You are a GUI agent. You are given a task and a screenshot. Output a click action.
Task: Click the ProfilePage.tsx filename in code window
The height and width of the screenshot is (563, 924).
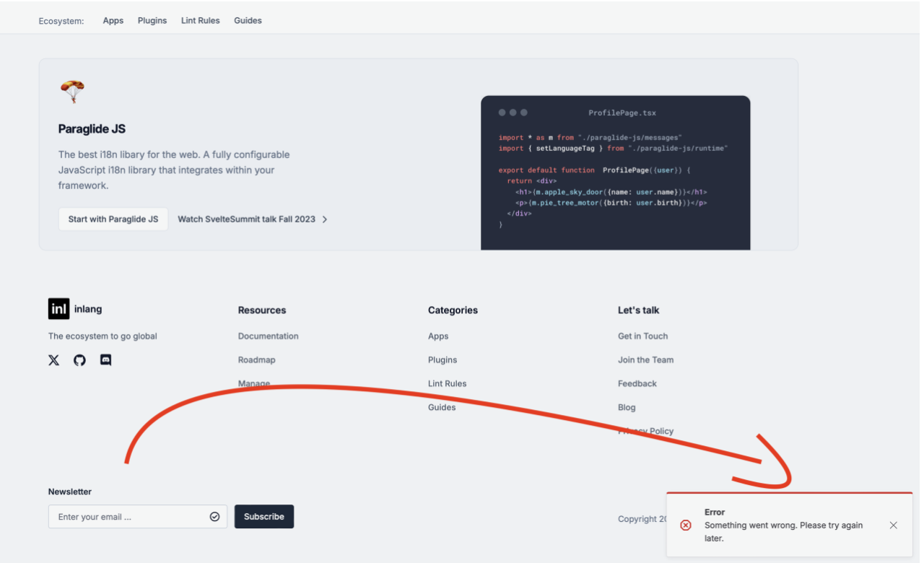pyautogui.click(x=622, y=113)
